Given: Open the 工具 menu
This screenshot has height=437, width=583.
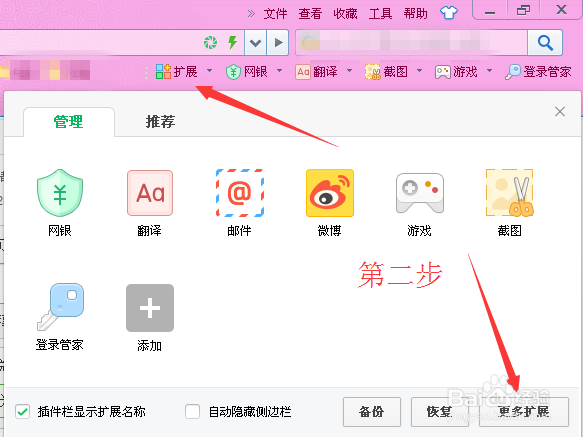Looking at the screenshot, I should point(380,14).
